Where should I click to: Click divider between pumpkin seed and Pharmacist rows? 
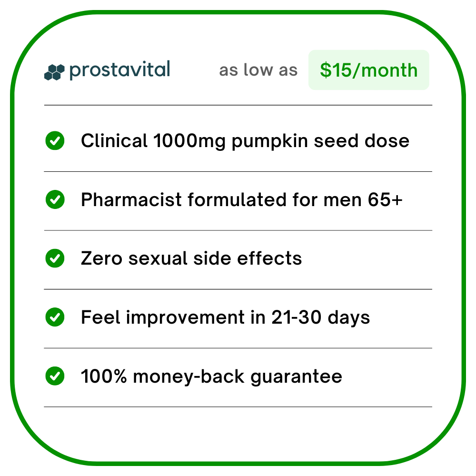(238, 171)
